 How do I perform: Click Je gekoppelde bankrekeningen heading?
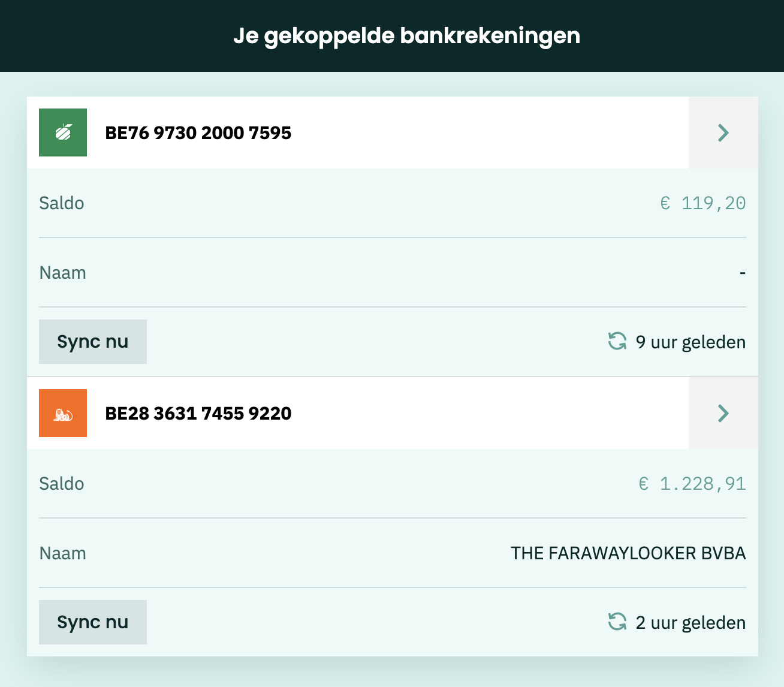pos(406,35)
